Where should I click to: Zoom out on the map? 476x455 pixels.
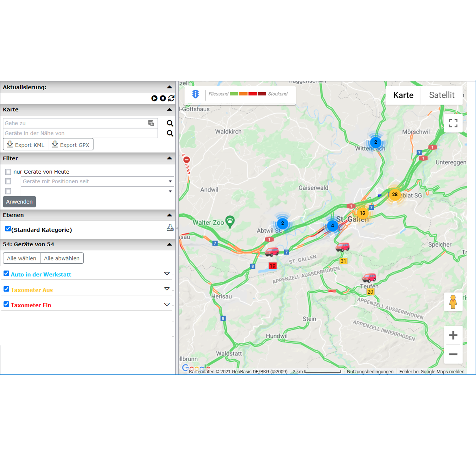coord(453,354)
